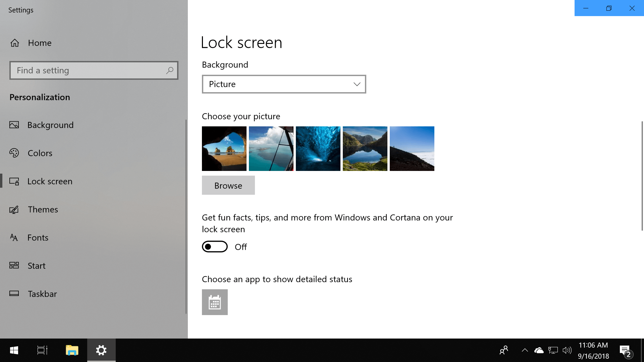This screenshot has width=644, height=362.
Task: Click the Background personalization icon
Action: (x=14, y=125)
